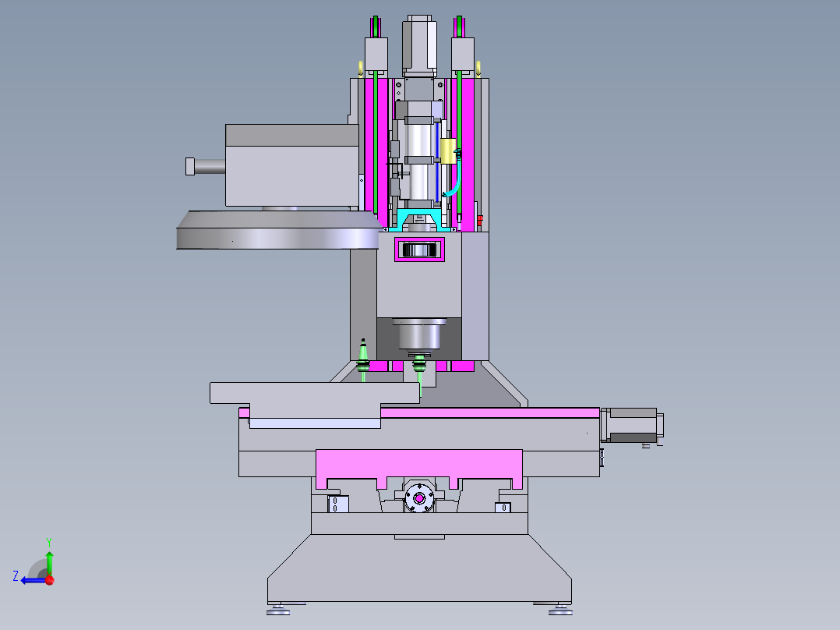Viewport: 840px width, 630px height.
Task: Select the gray tool magazine housing box
Action: [x=292, y=165]
